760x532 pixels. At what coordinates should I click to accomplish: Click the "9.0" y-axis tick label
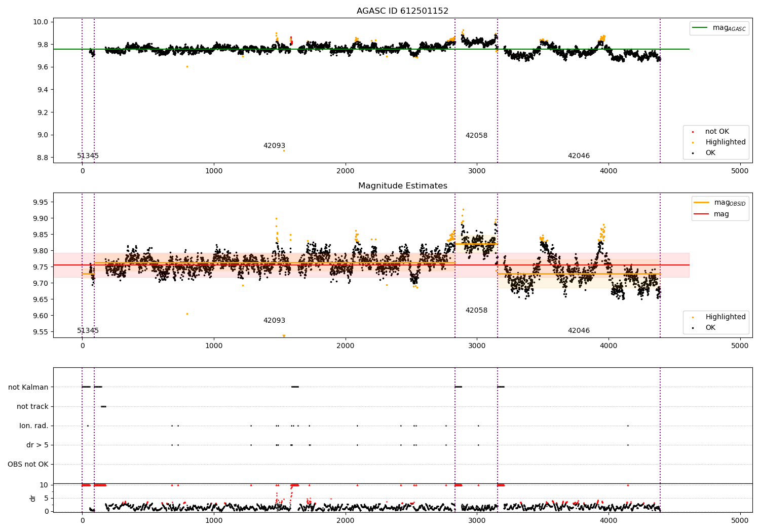click(43, 135)
